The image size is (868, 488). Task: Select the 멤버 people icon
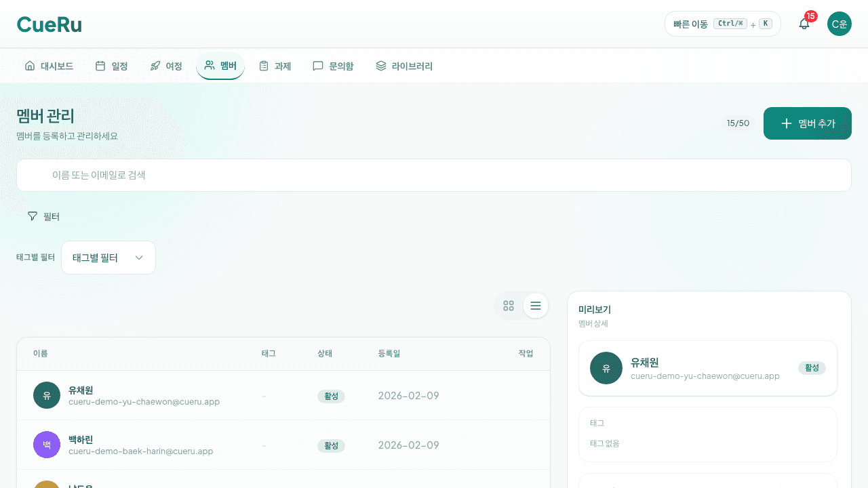point(209,65)
